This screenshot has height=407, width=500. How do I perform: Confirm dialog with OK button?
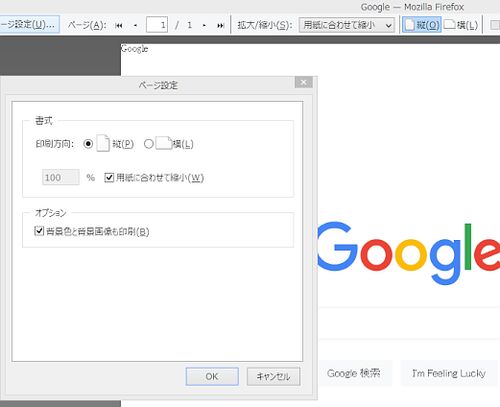click(212, 376)
